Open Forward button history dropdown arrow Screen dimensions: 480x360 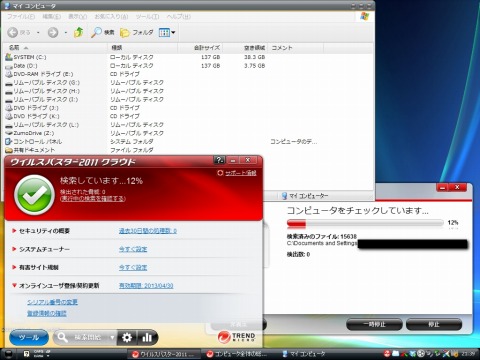66,33
